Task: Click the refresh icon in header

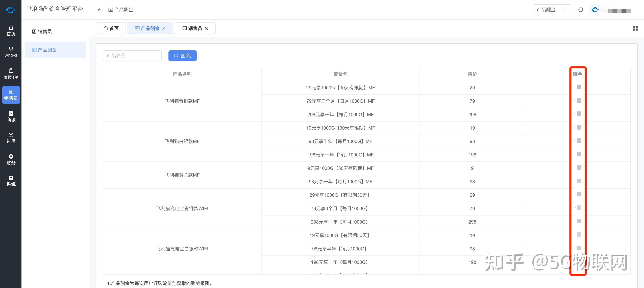Action: (581, 10)
